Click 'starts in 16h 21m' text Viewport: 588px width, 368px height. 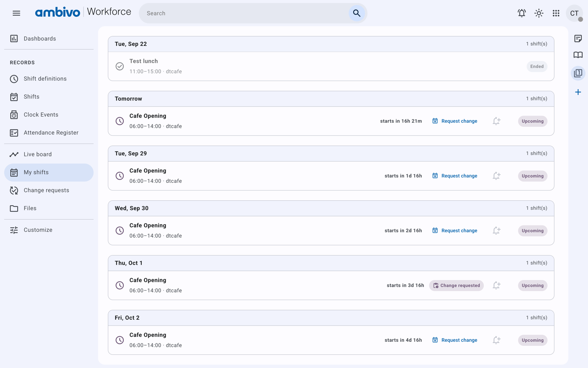[401, 121]
